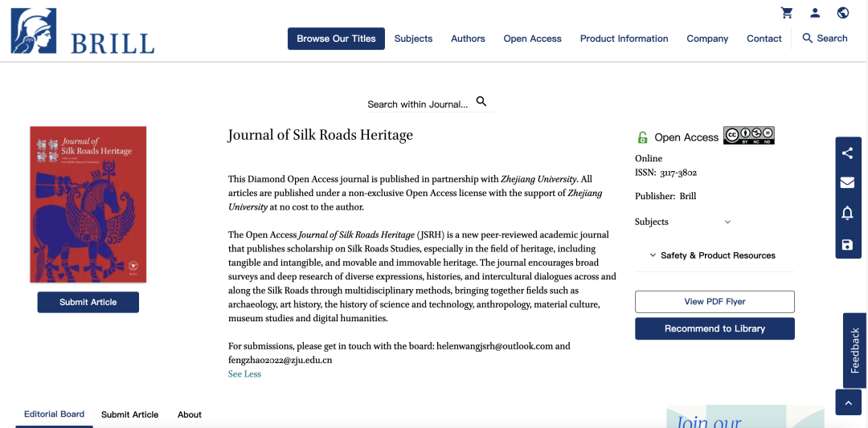Viewport: 868px width, 428px height.
Task: Expand the Subjects chevron in sidebar
Action: [x=727, y=222]
